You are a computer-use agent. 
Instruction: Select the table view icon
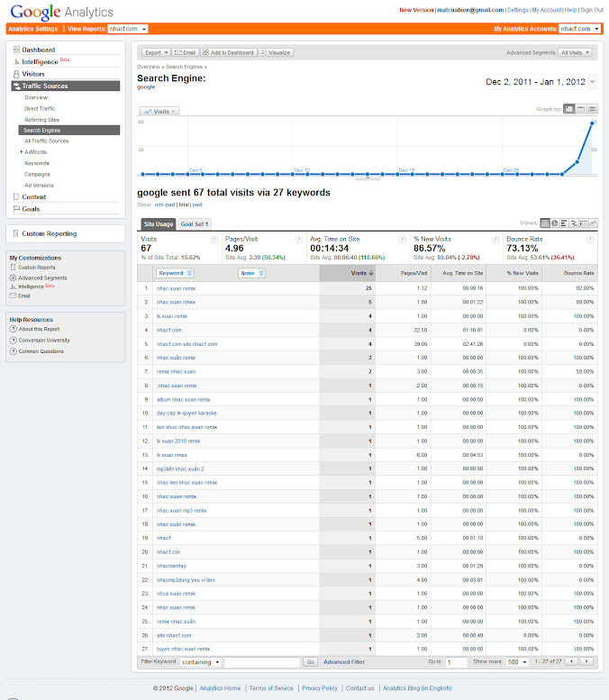point(545,223)
